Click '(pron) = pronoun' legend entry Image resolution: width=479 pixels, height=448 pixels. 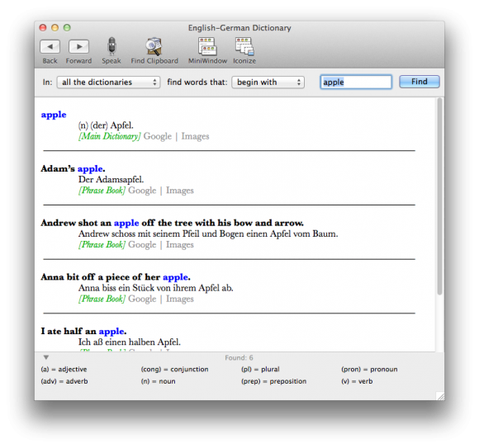point(369,370)
